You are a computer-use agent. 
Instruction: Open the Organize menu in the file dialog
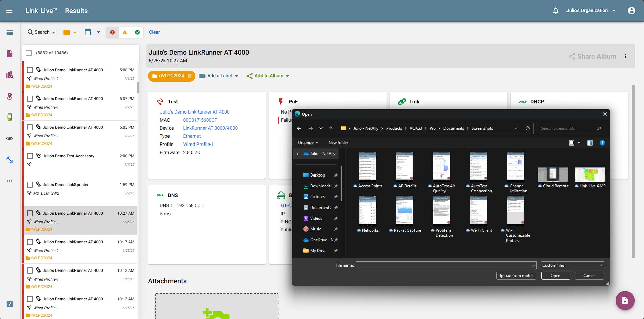(x=307, y=143)
